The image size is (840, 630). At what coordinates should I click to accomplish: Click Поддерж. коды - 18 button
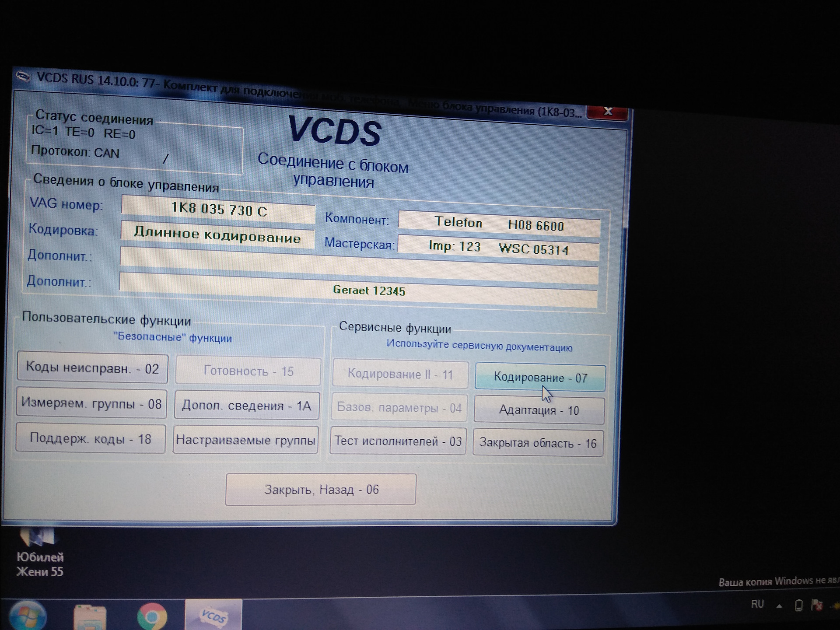click(x=91, y=438)
